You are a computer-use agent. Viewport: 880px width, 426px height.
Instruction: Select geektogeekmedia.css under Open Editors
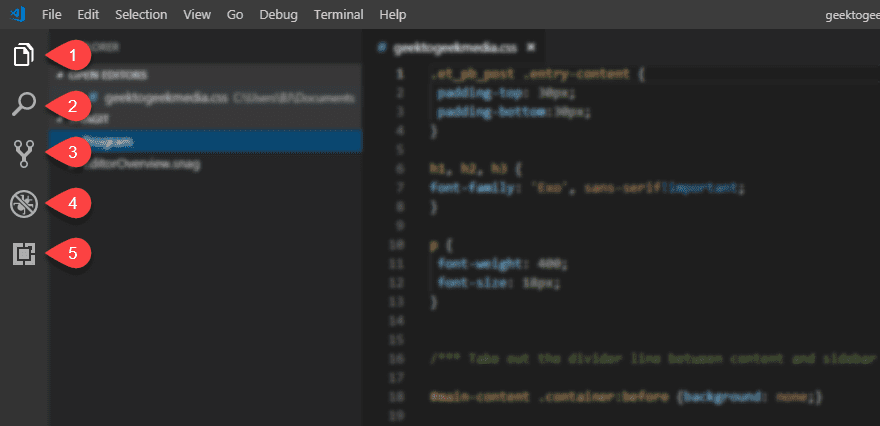(205, 98)
